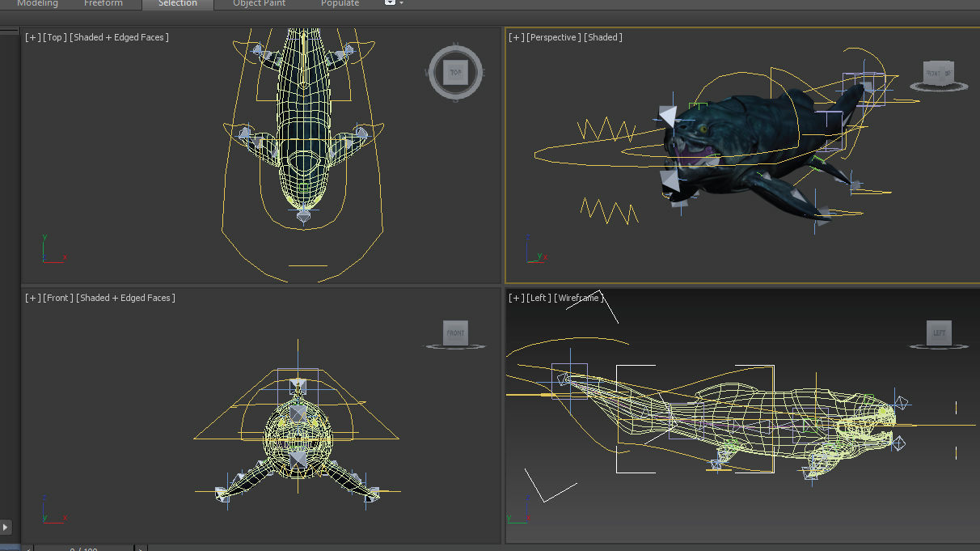Open the [Left] point-of-view viewport menu
This screenshot has width=980, height=551.
coord(539,298)
